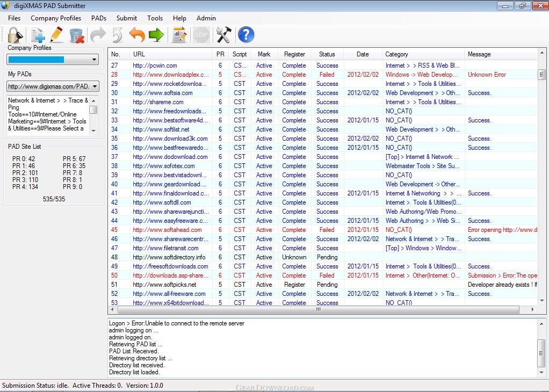The width and height of the screenshot is (549, 392).
Task: Click the gray curved redo arrow icon
Action: (98, 35)
